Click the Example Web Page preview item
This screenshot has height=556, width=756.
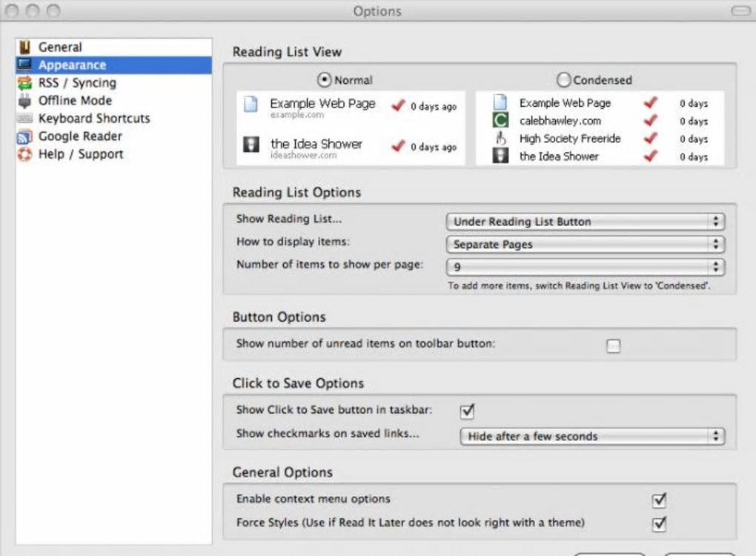click(x=322, y=104)
